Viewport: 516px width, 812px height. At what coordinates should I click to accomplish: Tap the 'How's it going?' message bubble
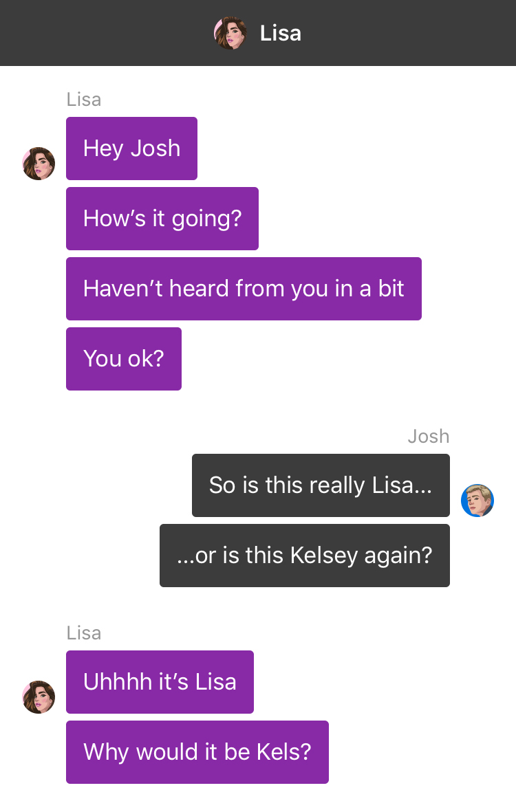[162, 219]
